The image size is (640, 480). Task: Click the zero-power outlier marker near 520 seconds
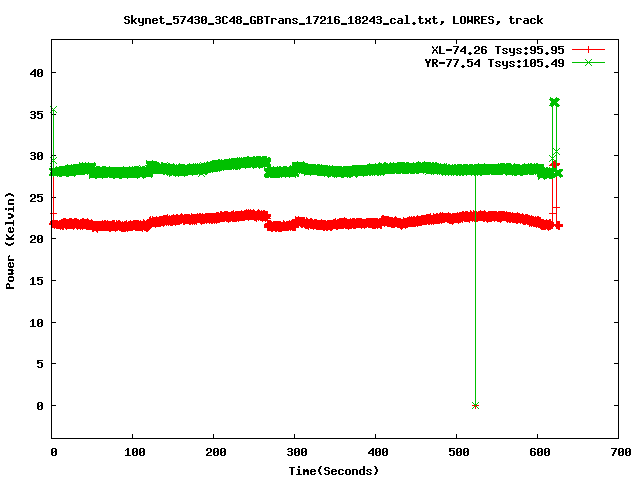click(x=475, y=406)
